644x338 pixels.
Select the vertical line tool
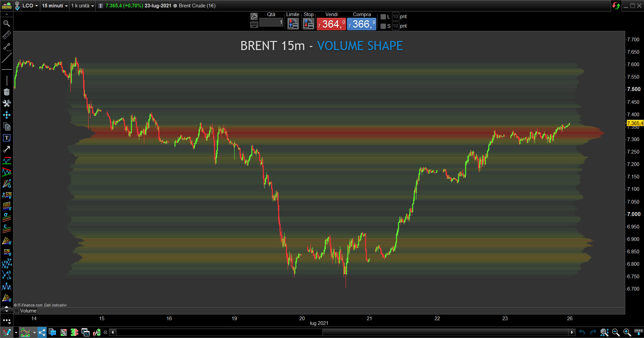[6, 81]
